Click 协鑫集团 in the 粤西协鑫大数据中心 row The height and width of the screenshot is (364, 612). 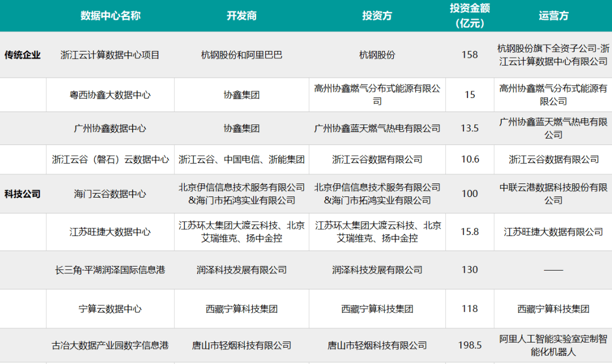tap(241, 95)
